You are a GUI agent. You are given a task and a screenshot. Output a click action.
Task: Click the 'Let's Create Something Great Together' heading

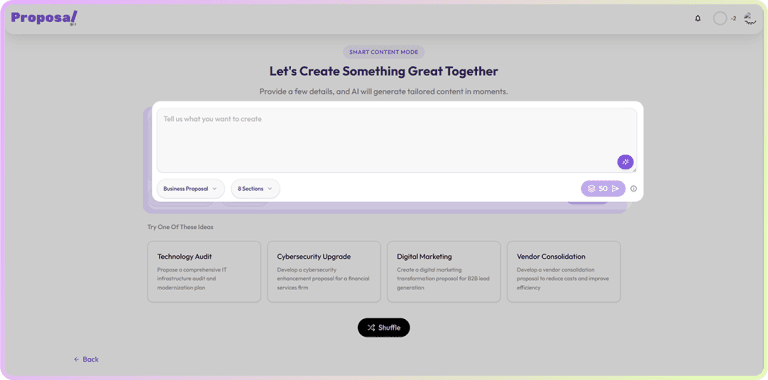384,71
